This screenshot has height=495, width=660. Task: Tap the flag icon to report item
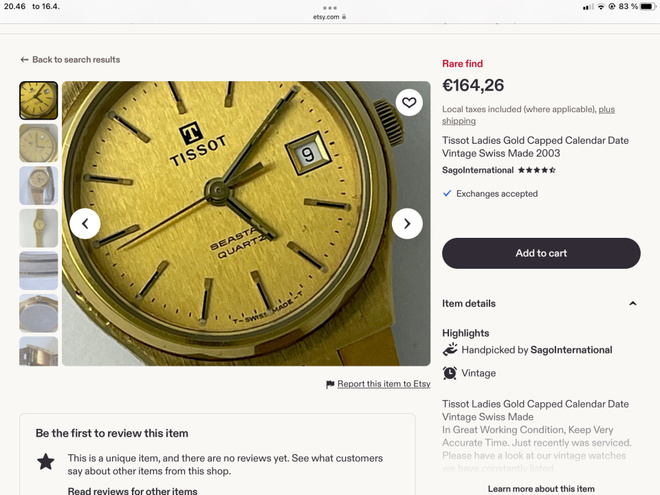click(330, 384)
